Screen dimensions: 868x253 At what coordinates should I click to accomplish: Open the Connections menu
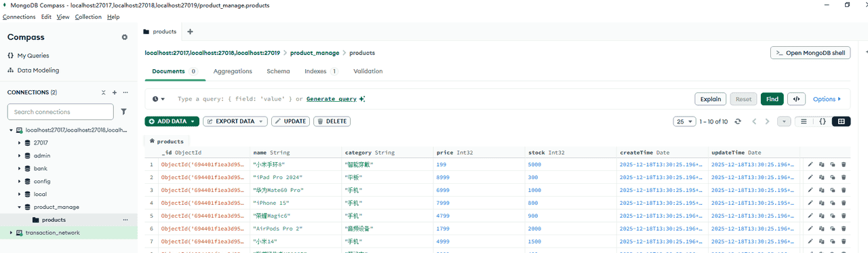[19, 17]
